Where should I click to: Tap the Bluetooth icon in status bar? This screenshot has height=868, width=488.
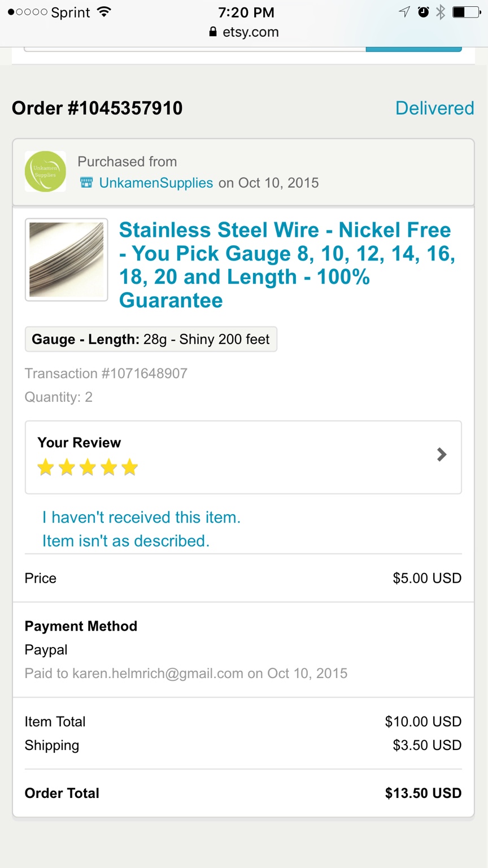pyautogui.click(x=441, y=12)
